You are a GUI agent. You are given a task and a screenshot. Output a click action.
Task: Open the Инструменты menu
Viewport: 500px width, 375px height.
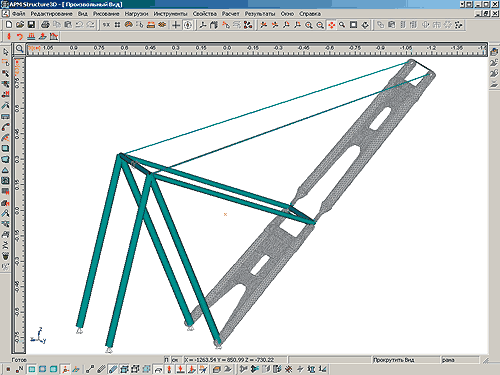pyautogui.click(x=170, y=14)
